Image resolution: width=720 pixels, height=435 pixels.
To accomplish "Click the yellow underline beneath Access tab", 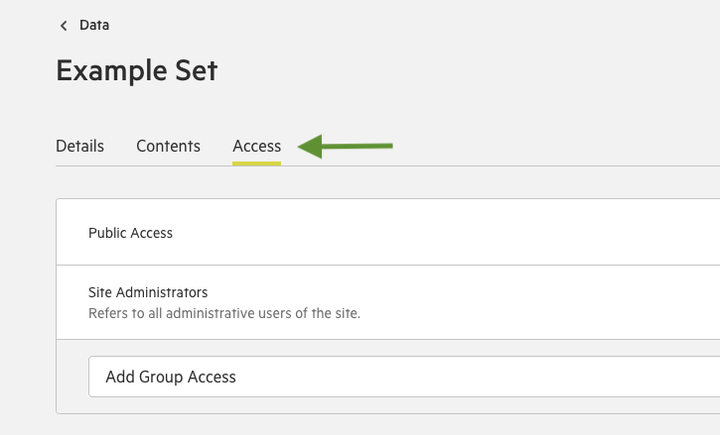I will click(x=257, y=163).
